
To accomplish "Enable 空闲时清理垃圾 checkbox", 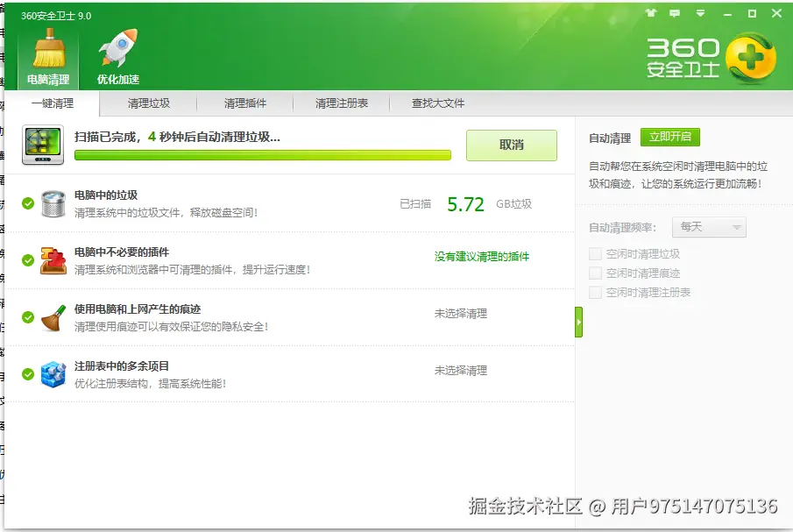I will (x=595, y=254).
